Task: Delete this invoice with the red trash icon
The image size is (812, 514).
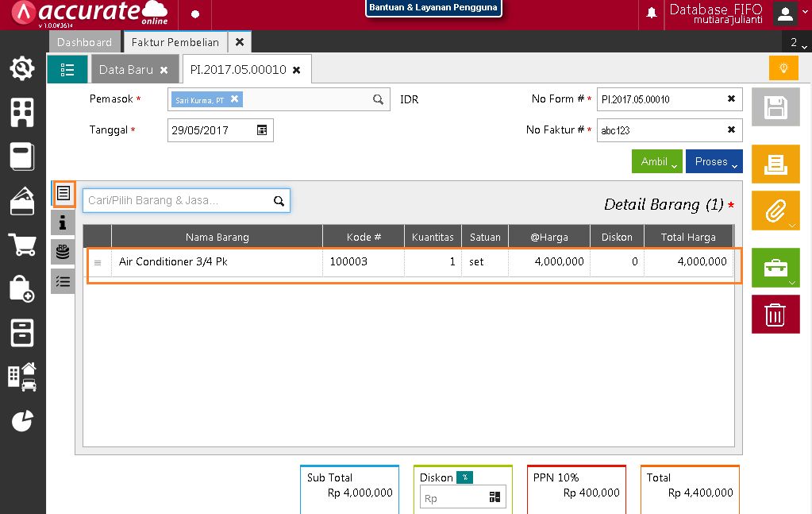Action: click(775, 314)
